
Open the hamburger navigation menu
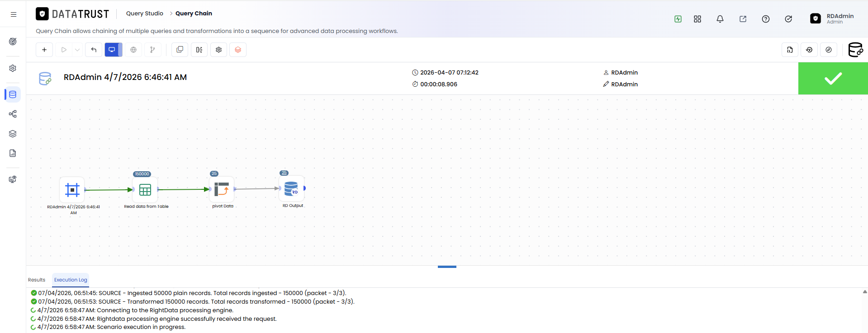pos(14,14)
